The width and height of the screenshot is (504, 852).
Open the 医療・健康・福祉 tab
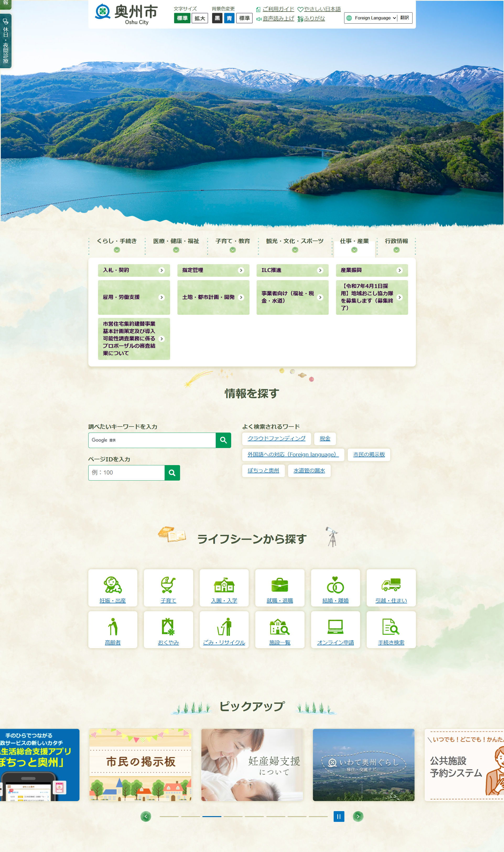tap(176, 245)
